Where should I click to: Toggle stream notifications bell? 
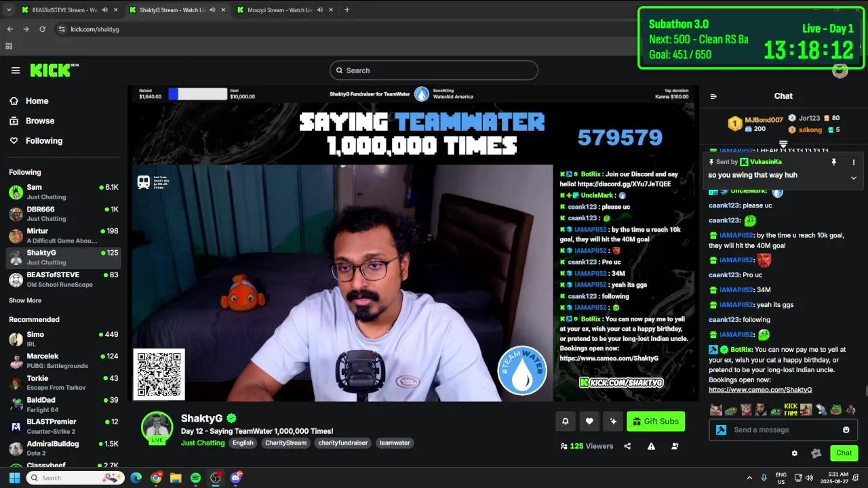pyautogui.click(x=565, y=422)
